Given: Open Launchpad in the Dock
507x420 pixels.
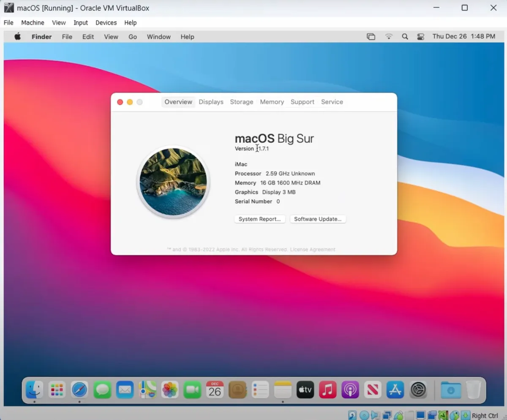Looking at the screenshot, I should [57, 390].
